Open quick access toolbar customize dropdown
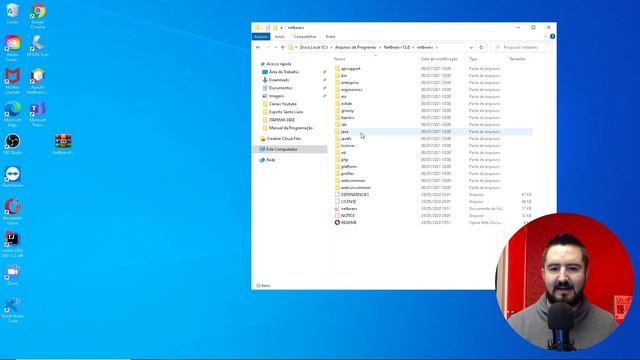The image size is (640, 360). coord(282,27)
